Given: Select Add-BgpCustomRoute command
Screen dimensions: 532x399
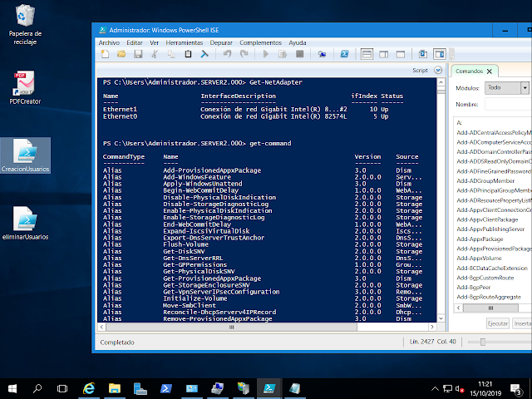Looking at the screenshot, I should pyautogui.click(x=485, y=278).
